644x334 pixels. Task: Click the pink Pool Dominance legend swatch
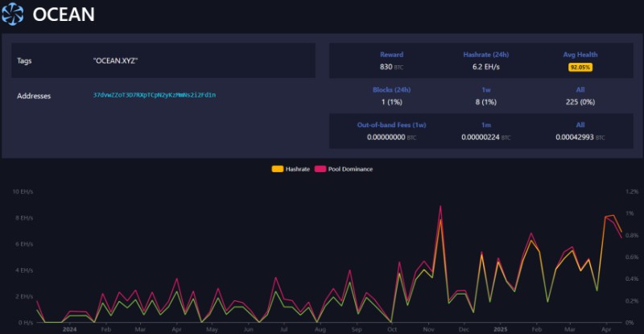[319, 169]
